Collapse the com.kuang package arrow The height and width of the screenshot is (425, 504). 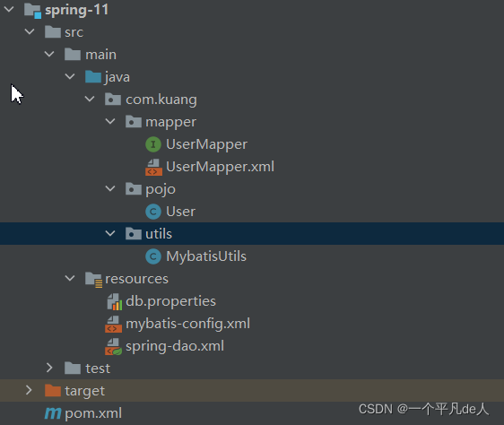tap(90, 99)
